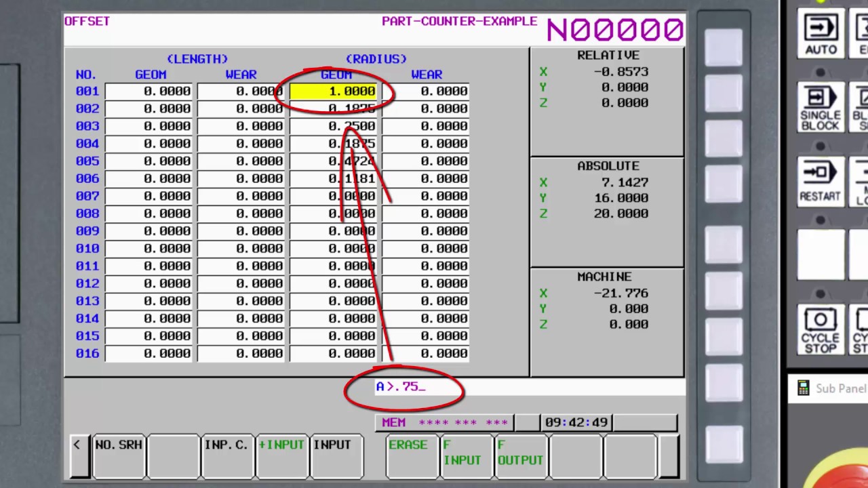Click the Sub Panel window title

(x=841, y=388)
